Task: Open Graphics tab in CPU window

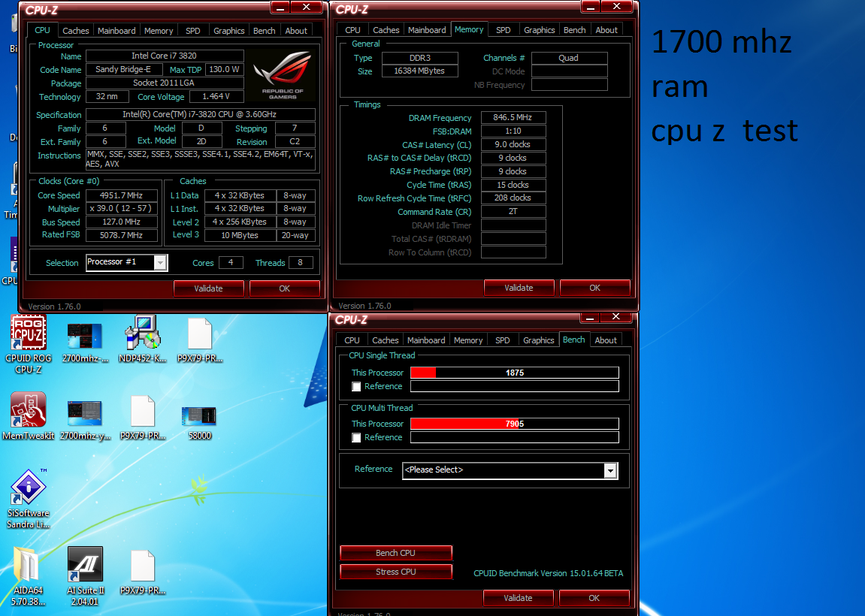Action: tap(229, 31)
